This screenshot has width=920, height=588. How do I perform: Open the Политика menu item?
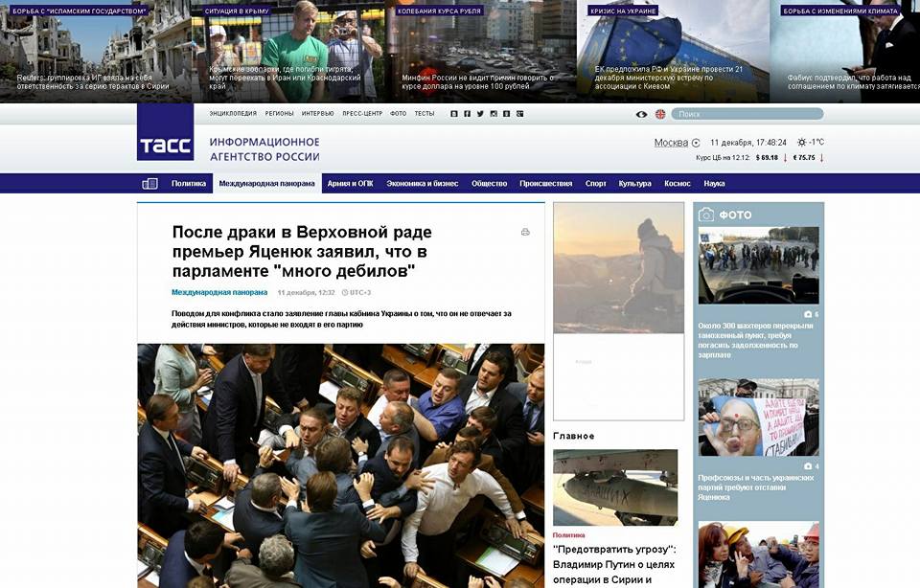coord(189,184)
